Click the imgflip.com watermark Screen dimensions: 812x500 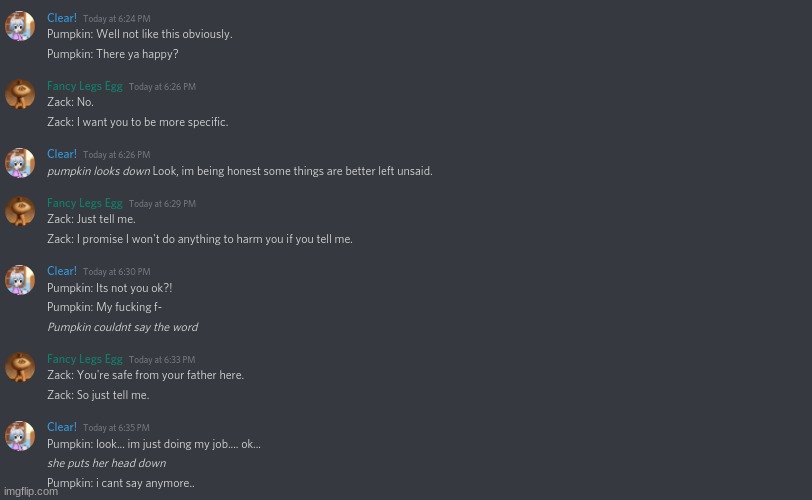coord(30,491)
